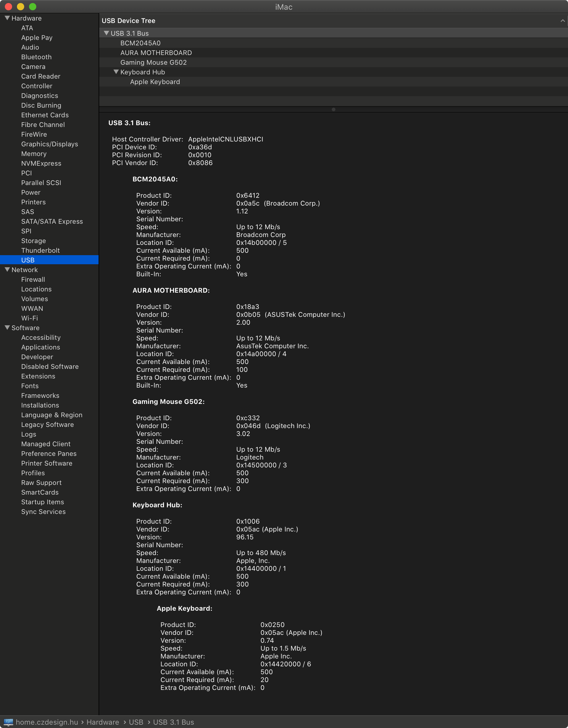Select Preference Panes in the sidebar
Image resolution: width=568 pixels, height=728 pixels.
pyautogui.click(x=49, y=453)
